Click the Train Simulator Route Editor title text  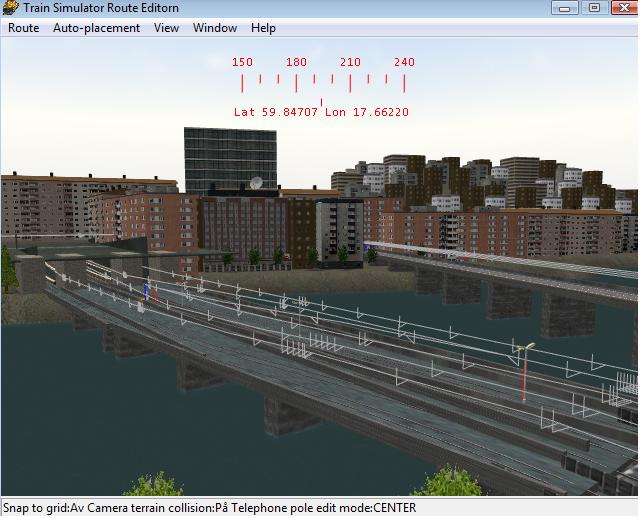(101, 8)
